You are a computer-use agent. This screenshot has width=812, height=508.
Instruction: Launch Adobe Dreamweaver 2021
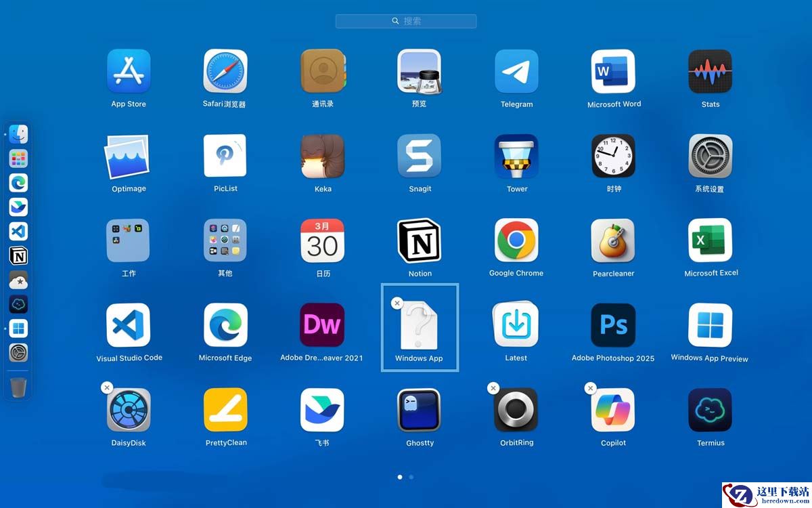click(x=323, y=325)
